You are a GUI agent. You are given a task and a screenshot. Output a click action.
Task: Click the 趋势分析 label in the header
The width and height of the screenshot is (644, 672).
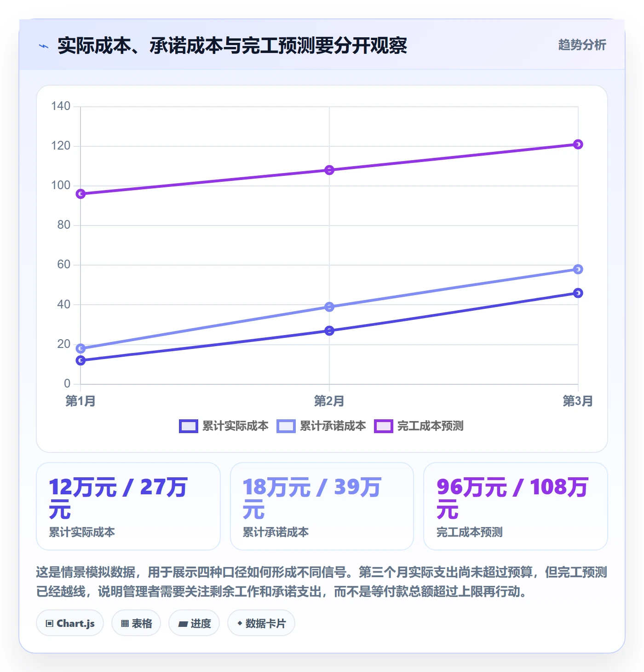tap(582, 45)
